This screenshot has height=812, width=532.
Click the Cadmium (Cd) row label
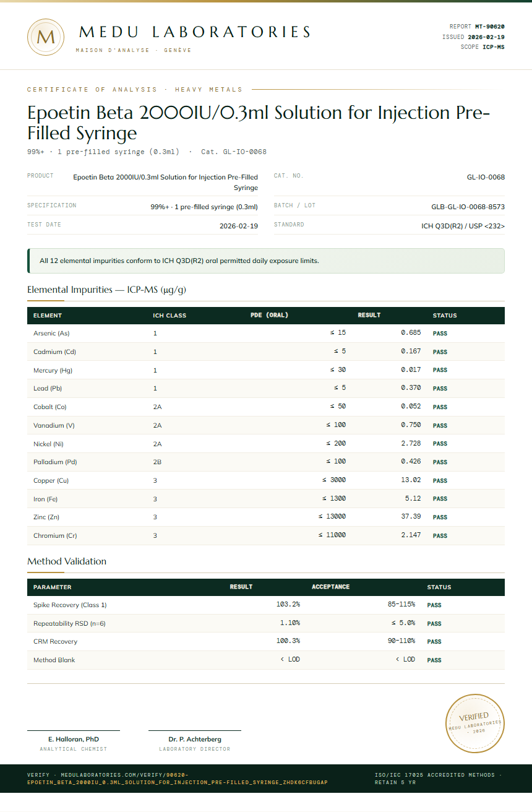[x=54, y=352]
